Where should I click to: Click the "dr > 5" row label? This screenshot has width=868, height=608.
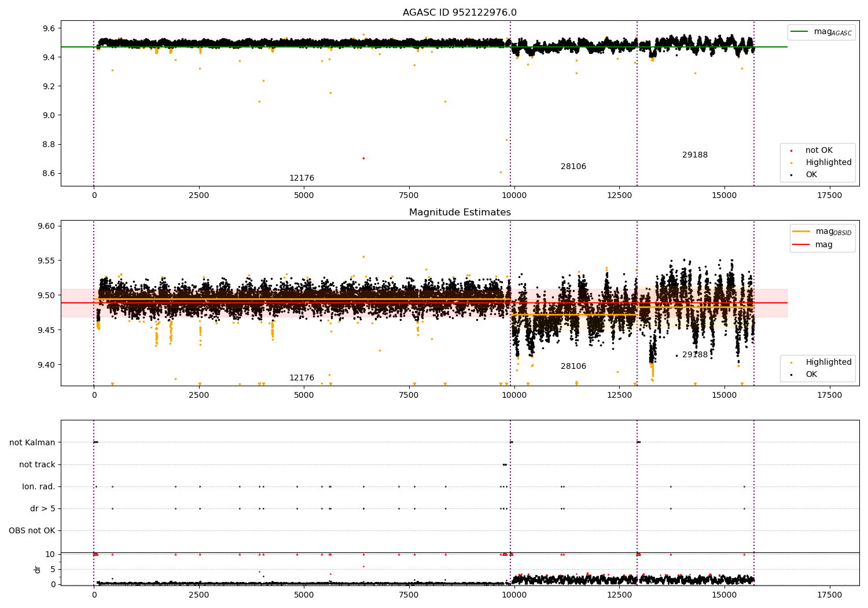43,508
